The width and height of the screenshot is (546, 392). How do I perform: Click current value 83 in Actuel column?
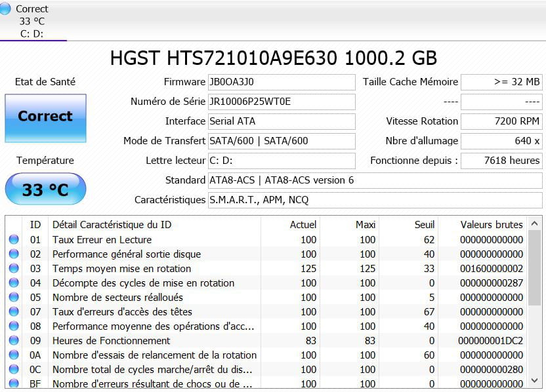click(310, 340)
